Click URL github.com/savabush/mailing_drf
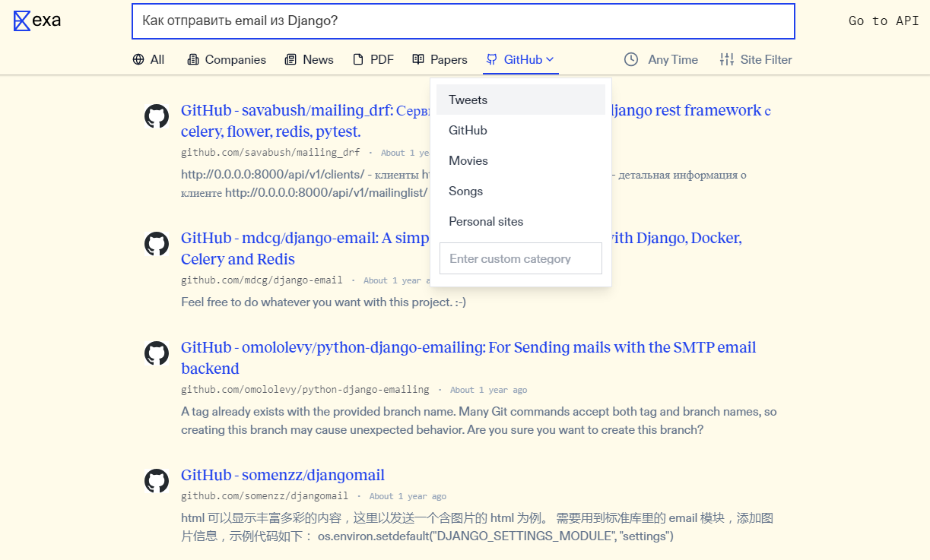Image resolution: width=930 pixels, height=560 pixels. (271, 152)
